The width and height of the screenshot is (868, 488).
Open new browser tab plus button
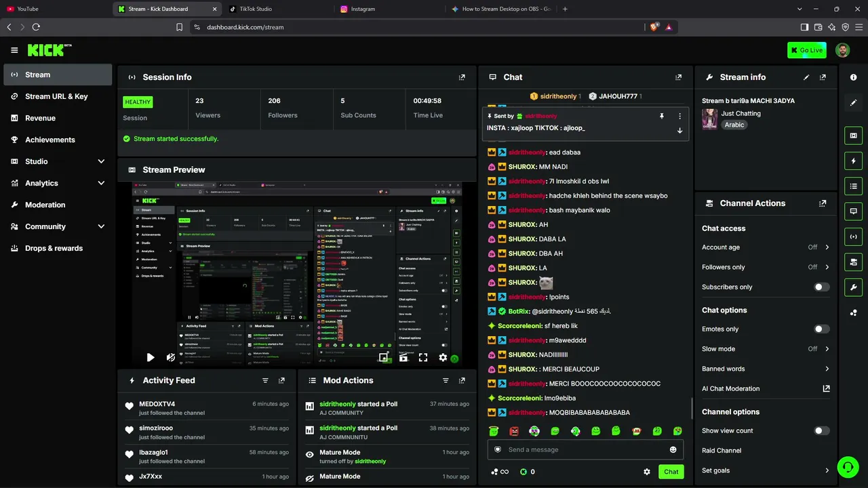tap(565, 9)
